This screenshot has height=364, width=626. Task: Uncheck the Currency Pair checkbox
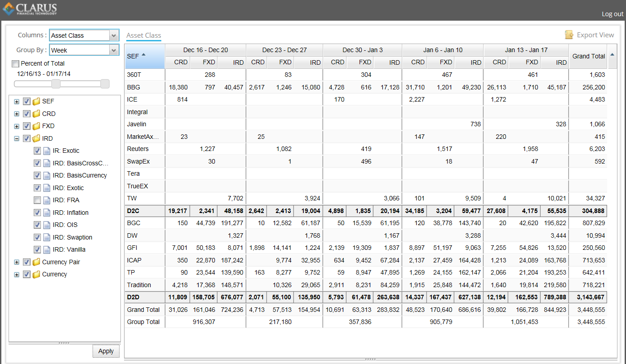27,262
